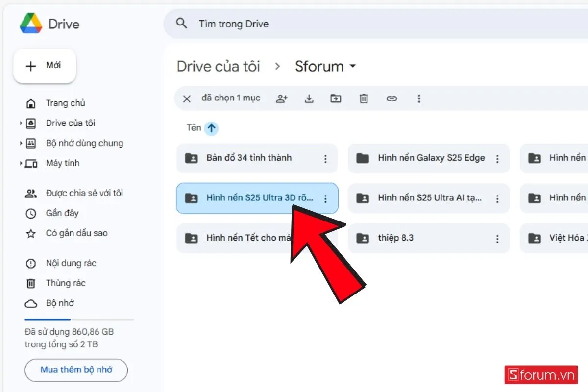Copy a link to the selected folder
The image size is (588, 392).
392,98
